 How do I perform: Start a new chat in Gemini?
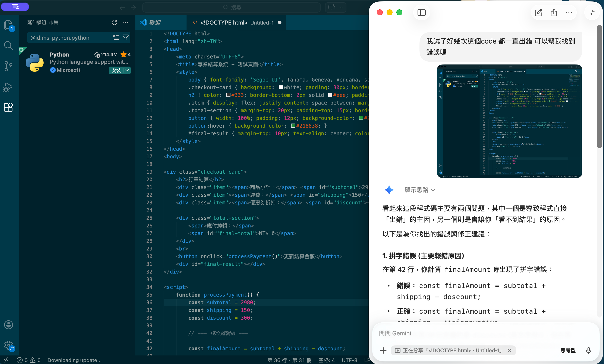538,13
